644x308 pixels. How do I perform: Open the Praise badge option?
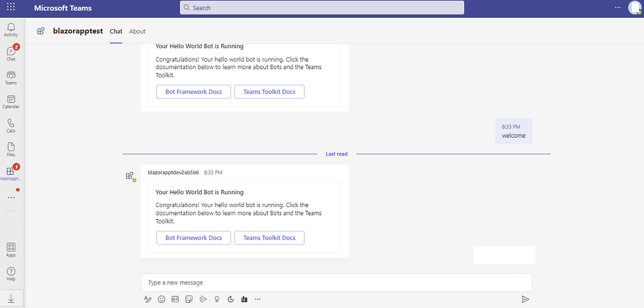click(216, 299)
